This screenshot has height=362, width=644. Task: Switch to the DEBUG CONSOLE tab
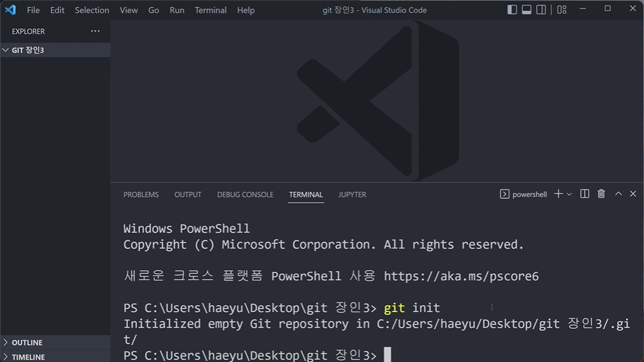click(245, 195)
